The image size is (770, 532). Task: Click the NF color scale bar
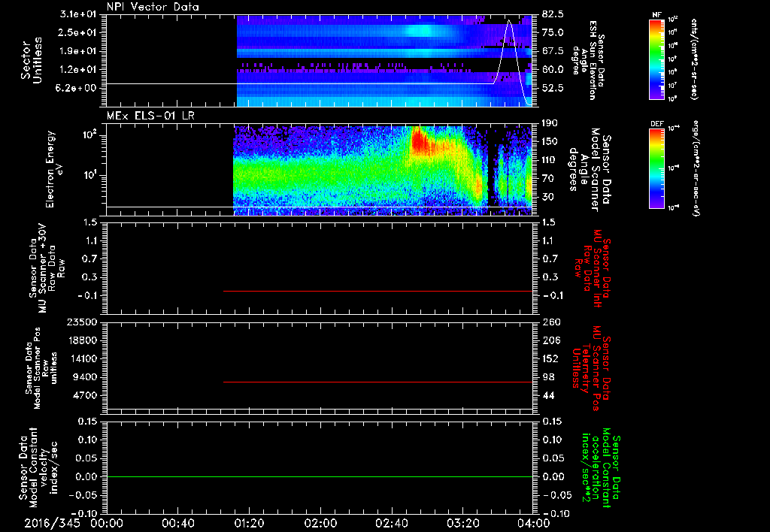[657, 59]
